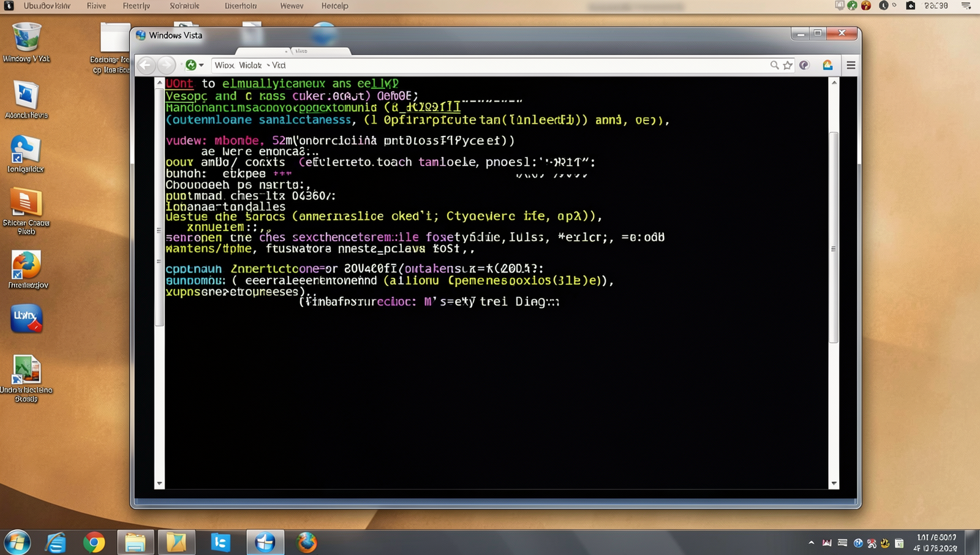980x555 pixels.
Task: Switch to the second small browser tab
Action: pos(320,51)
